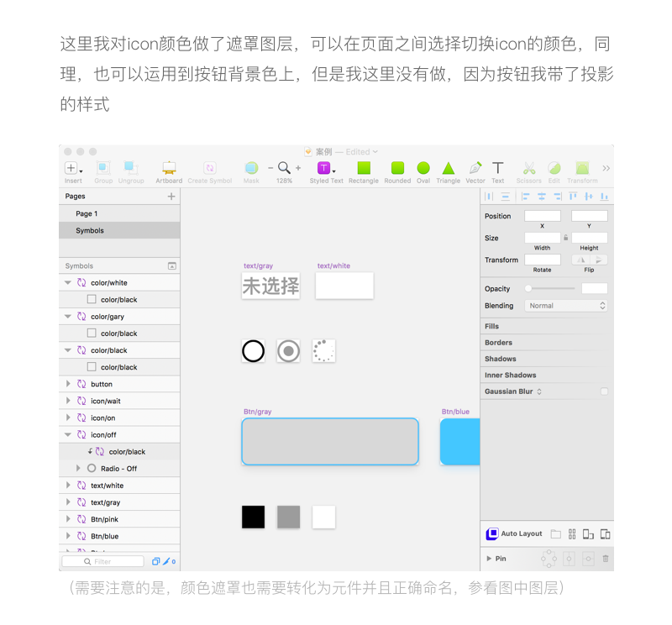Select the text/gray symbol row
The width and height of the screenshot is (672, 625).
pos(119,502)
